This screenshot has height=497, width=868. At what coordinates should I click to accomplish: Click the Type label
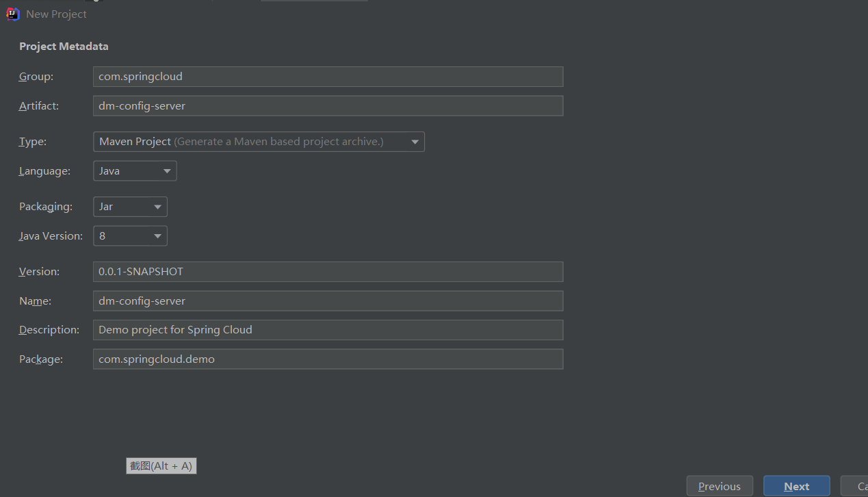[33, 142]
